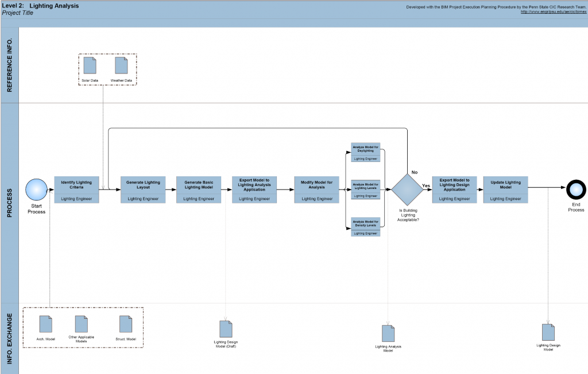The width and height of the screenshot is (588, 374).
Task: Click the Weather Data document icon
Action: coord(121,65)
